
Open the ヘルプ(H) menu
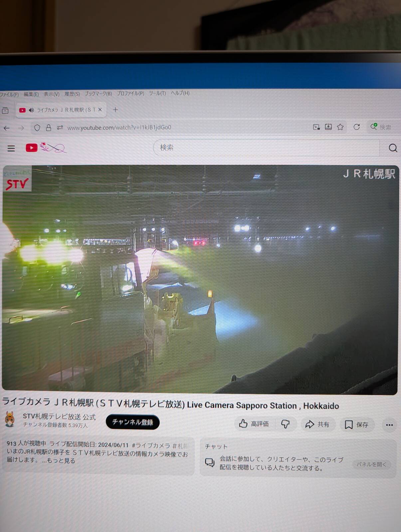[x=180, y=93]
